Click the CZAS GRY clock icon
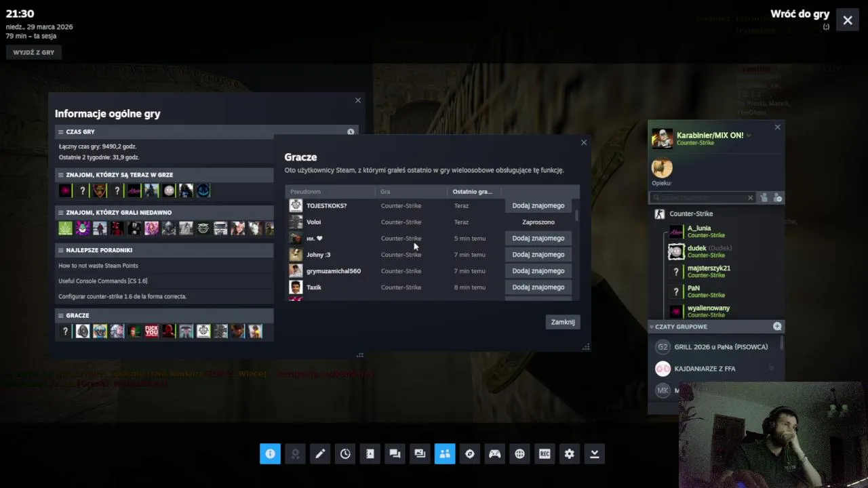Screen dimensions: 868x488 (x=351, y=132)
